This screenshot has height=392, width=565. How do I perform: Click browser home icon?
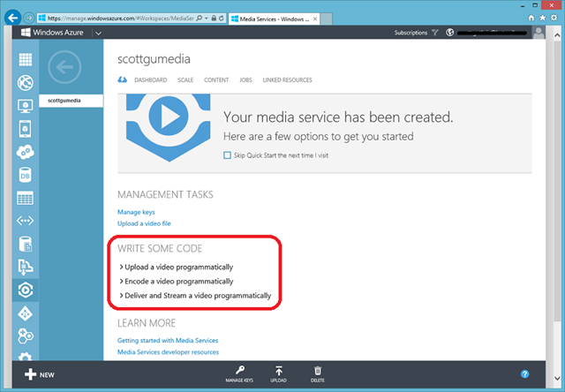(x=531, y=18)
